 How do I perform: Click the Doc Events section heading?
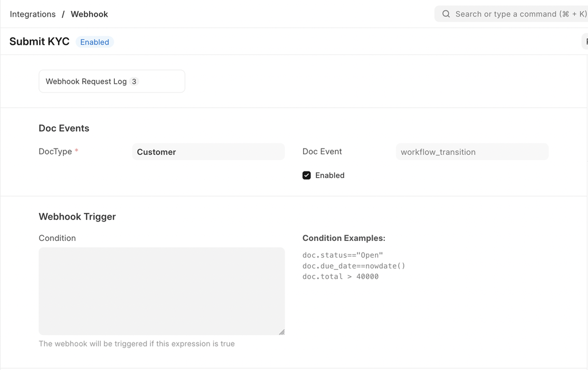pos(64,128)
